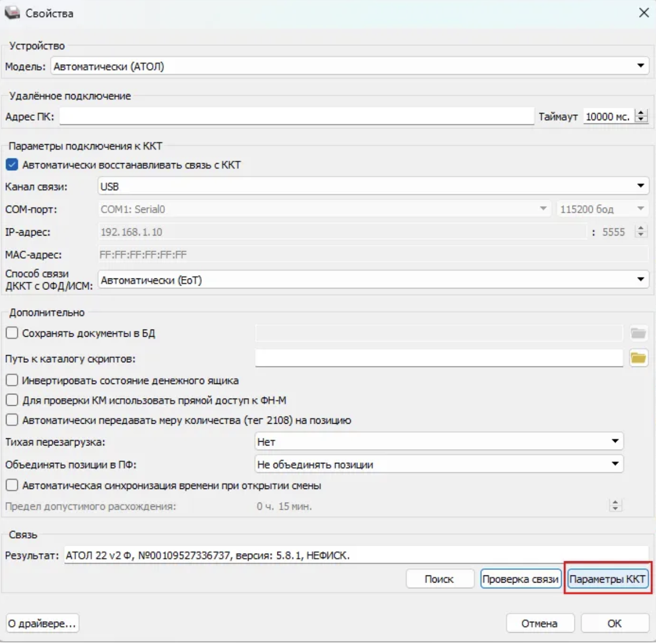Open the О драйвере about button

coord(42,623)
